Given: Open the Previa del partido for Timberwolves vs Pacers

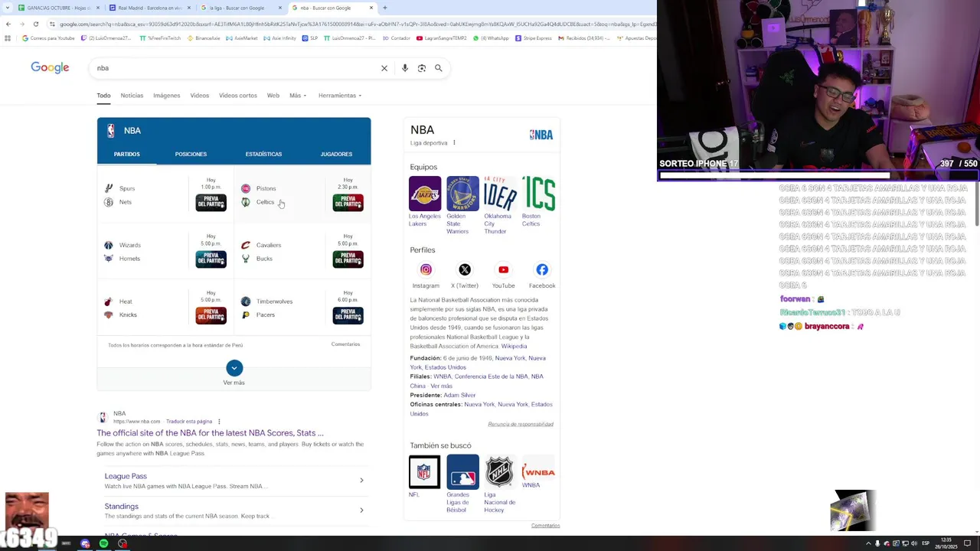Looking at the screenshot, I should [348, 315].
